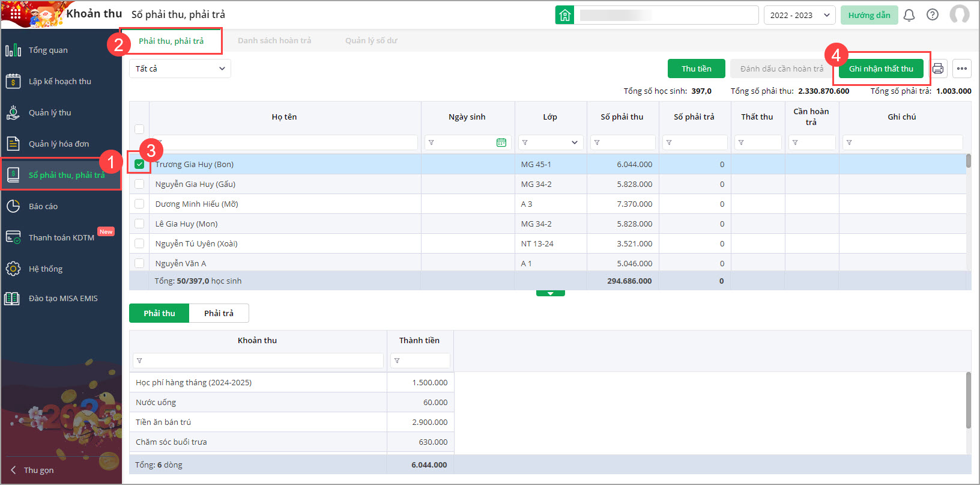This screenshot has width=980, height=485.
Task: Toggle the select-all header checkbox
Action: click(139, 129)
